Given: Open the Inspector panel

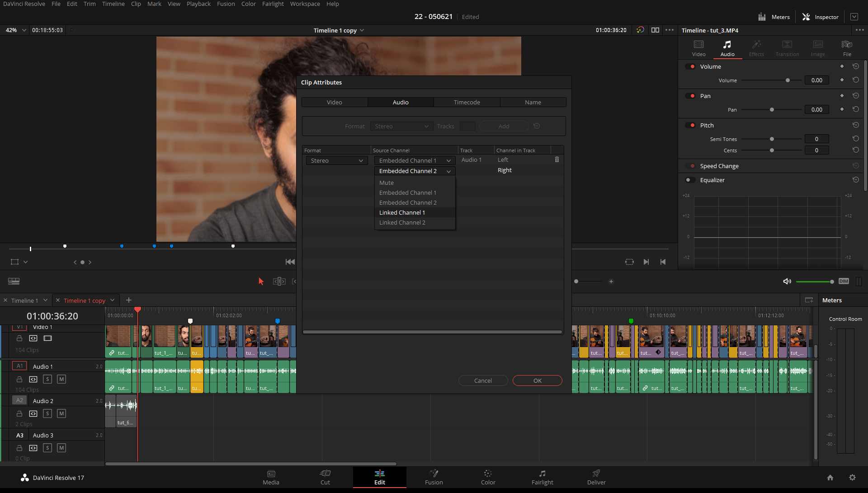Looking at the screenshot, I should [820, 17].
